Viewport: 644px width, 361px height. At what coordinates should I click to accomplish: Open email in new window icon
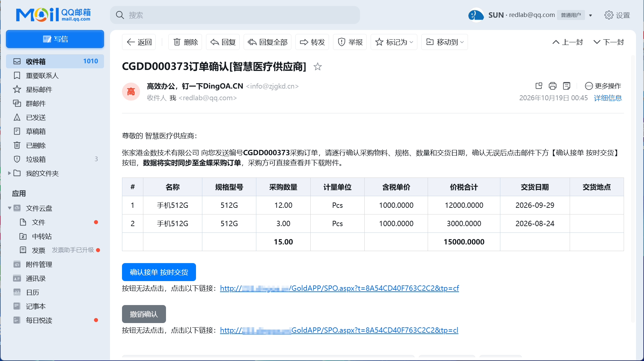[539, 86]
